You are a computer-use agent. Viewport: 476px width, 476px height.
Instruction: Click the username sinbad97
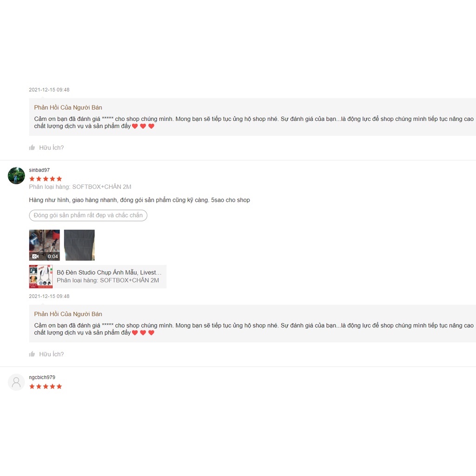[x=39, y=170]
